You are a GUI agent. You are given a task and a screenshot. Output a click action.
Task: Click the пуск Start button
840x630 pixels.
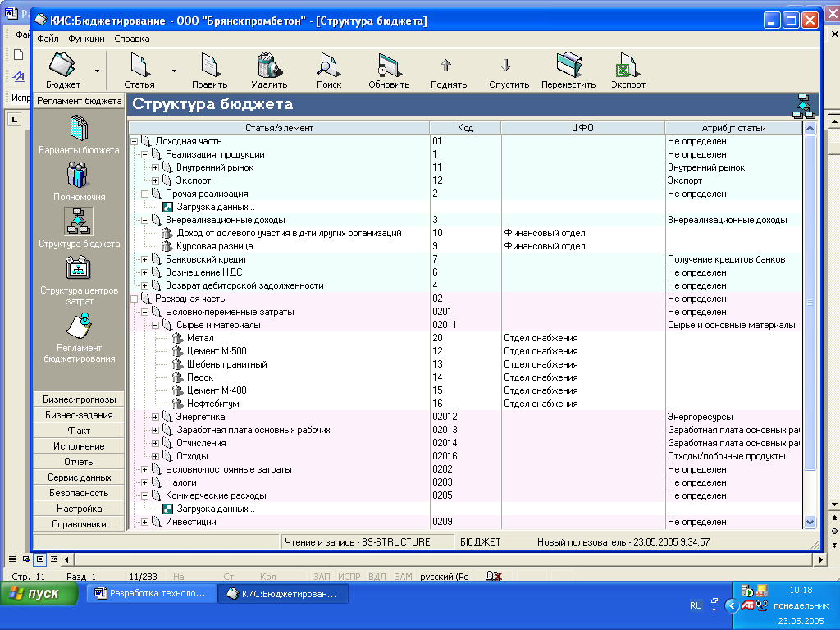pyautogui.click(x=39, y=594)
